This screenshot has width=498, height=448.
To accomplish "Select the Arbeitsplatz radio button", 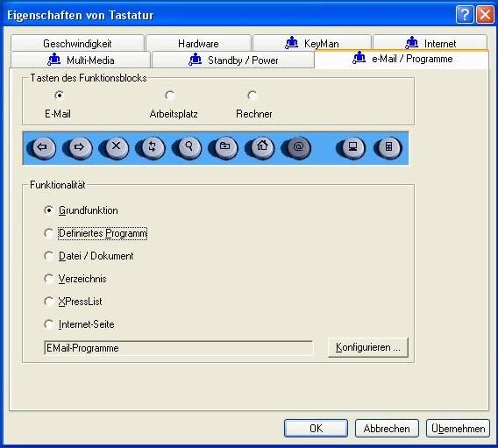I will coord(169,96).
